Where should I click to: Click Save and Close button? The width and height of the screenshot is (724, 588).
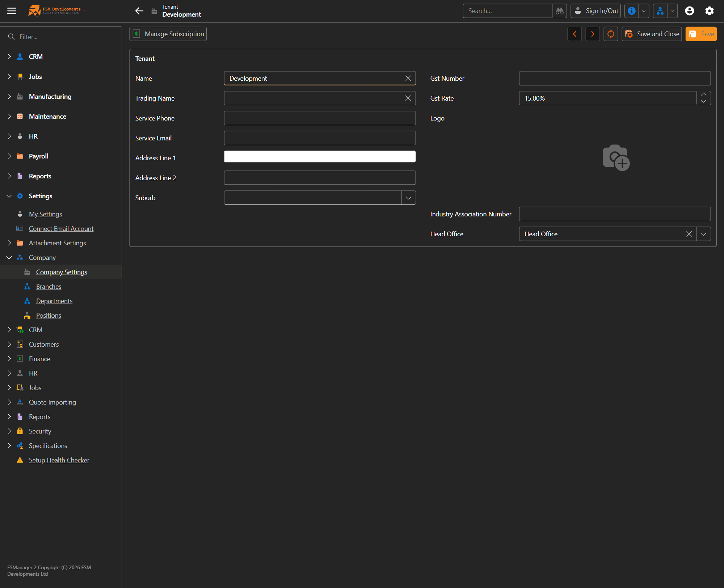(652, 34)
